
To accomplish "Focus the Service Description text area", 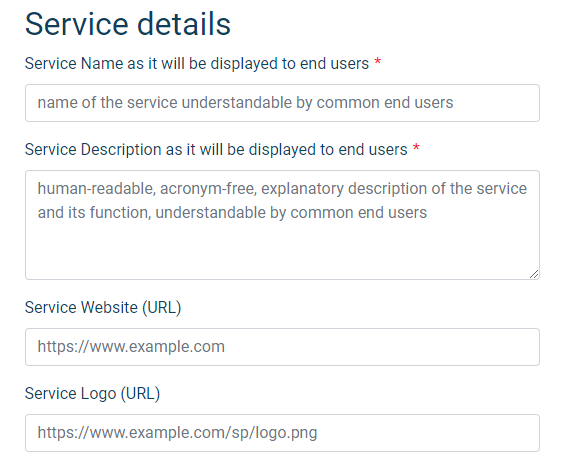I will coord(282,225).
